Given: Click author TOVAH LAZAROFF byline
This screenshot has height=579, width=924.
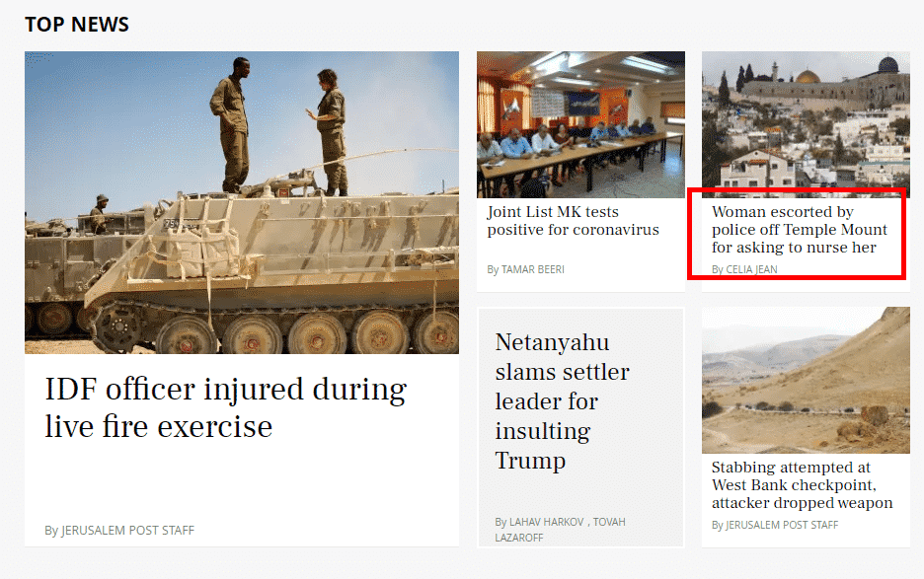Looking at the screenshot, I should tap(609, 522).
